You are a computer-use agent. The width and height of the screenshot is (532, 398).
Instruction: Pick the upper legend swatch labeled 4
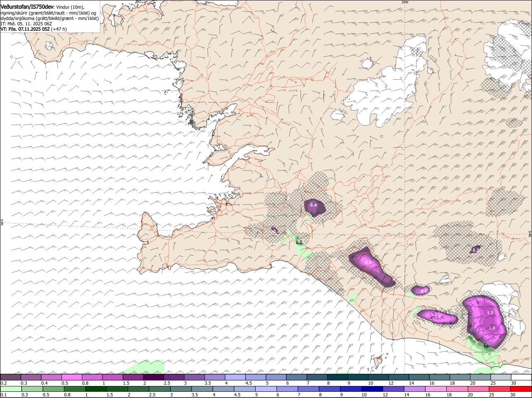click(235, 377)
